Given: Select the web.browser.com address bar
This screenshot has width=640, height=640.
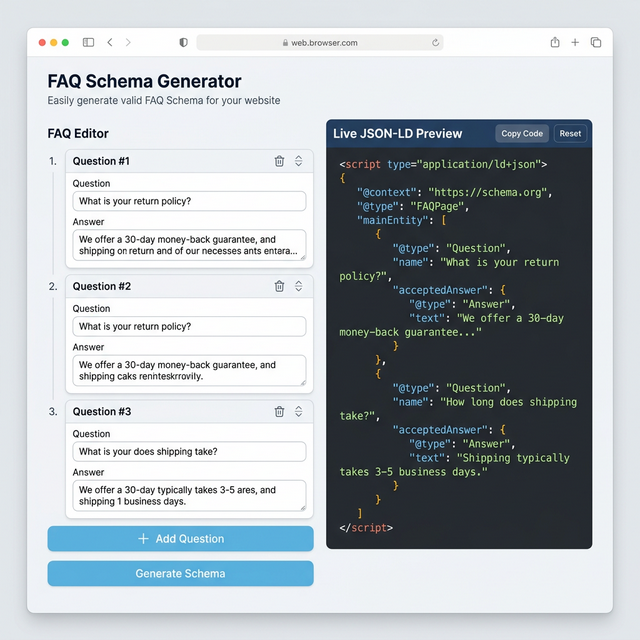Looking at the screenshot, I should point(320,43).
